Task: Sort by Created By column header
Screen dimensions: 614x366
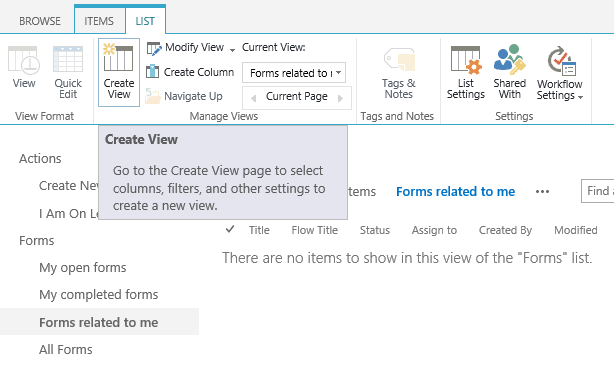Action: pos(505,230)
